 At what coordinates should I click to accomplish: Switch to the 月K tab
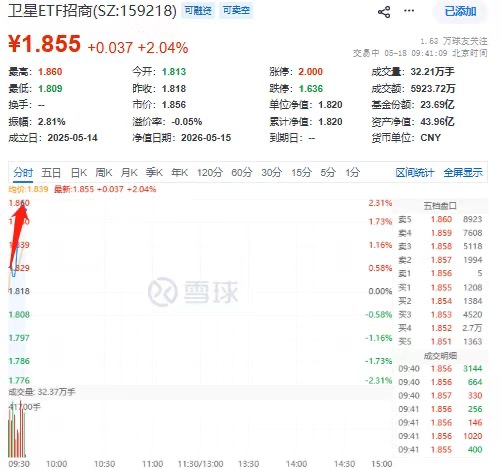pyautogui.click(x=129, y=173)
